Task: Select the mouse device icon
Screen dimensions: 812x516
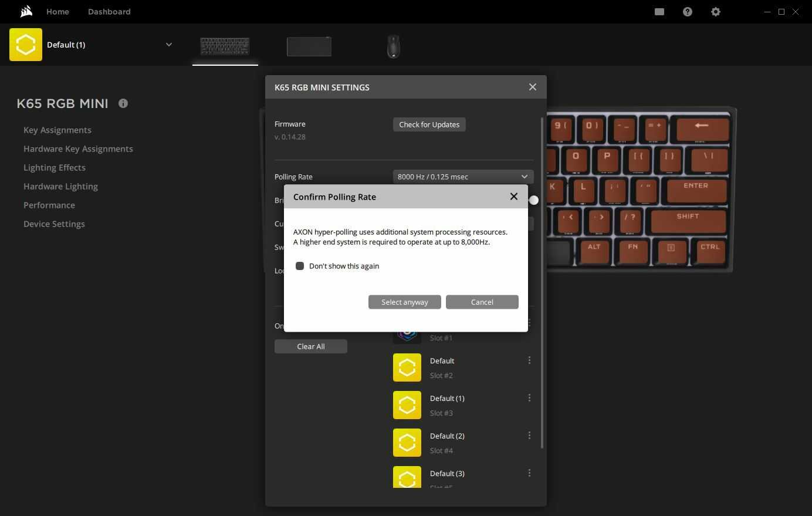Action: [393, 46]
